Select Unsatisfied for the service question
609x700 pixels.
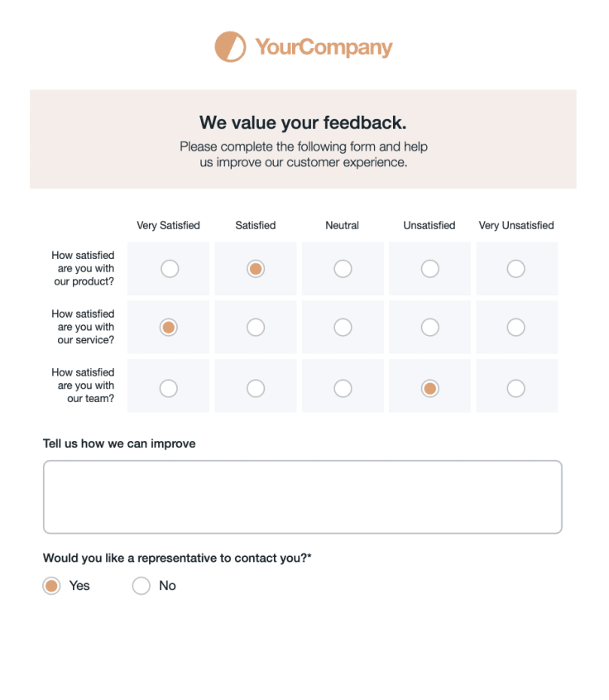click(x=429, y=327)
